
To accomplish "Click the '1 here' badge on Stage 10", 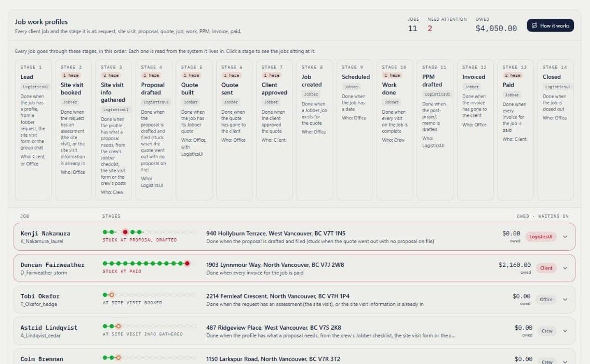I will tap(392, 75).
